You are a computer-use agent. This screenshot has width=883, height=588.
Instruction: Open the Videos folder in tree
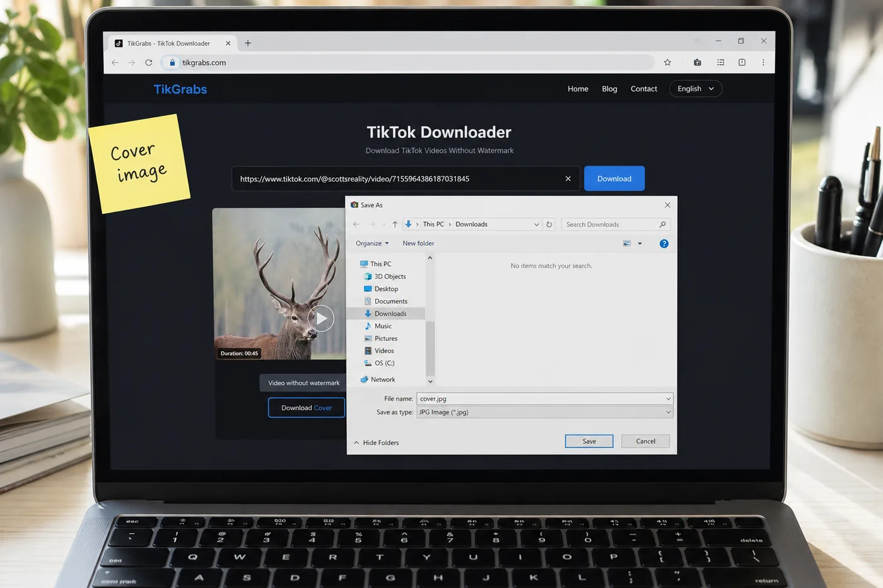coord(379,351)
